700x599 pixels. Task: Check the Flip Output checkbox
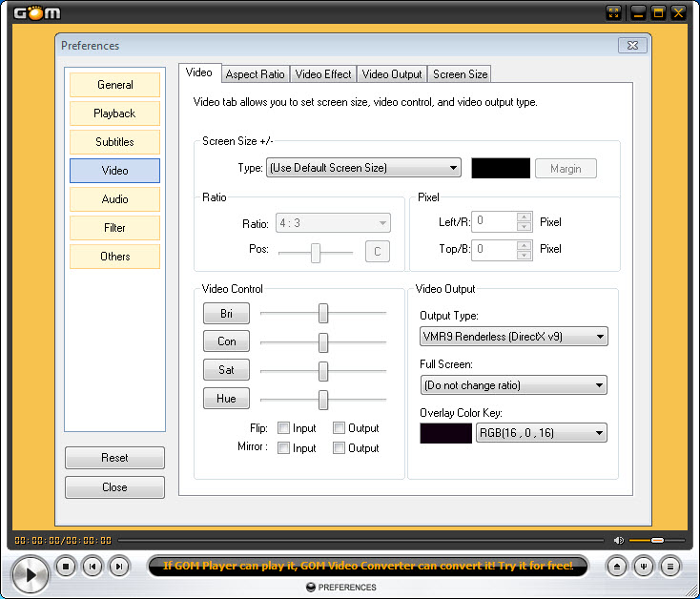pyautogui.click(x=339, y=428)
